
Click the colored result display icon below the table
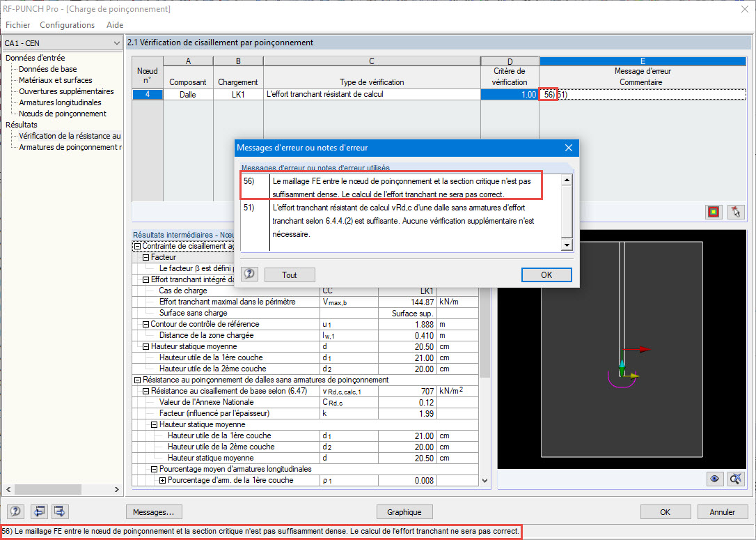tap(714, 212)
